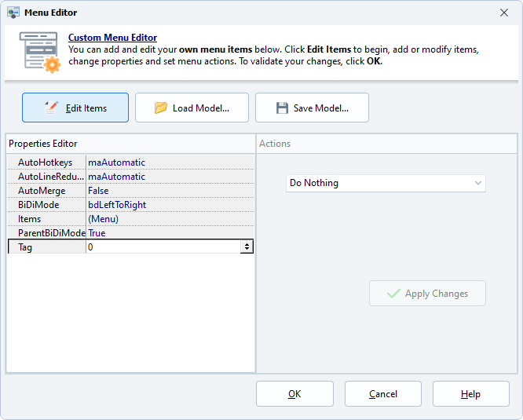This screenshot has height=420, width=523.
Task: Select the AutoMerge False value
Action: (x=98, y=191)
